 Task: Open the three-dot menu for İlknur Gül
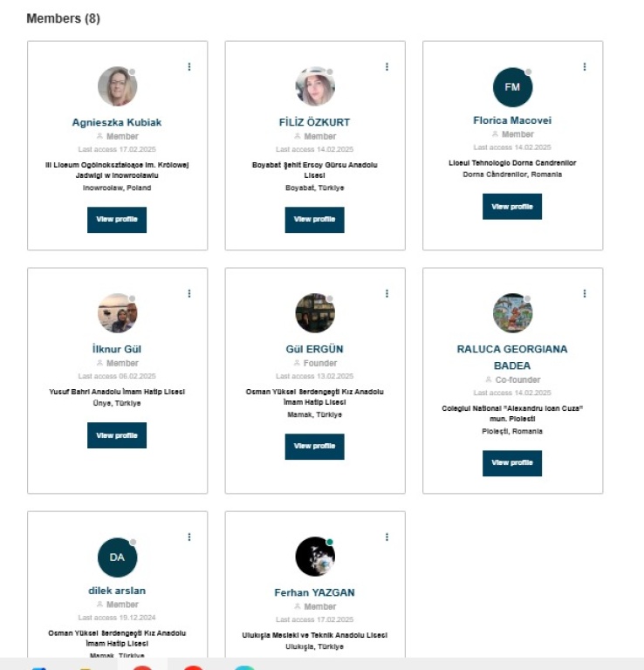pos(189,294)
